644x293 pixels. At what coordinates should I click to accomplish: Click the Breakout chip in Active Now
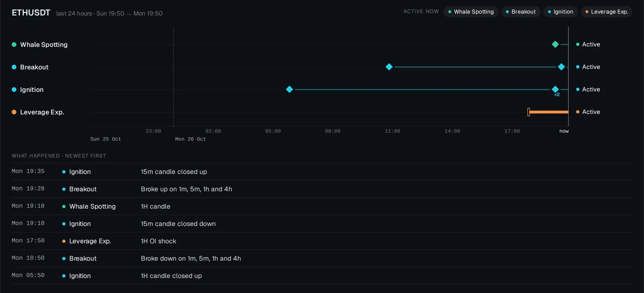coord(520,12)
